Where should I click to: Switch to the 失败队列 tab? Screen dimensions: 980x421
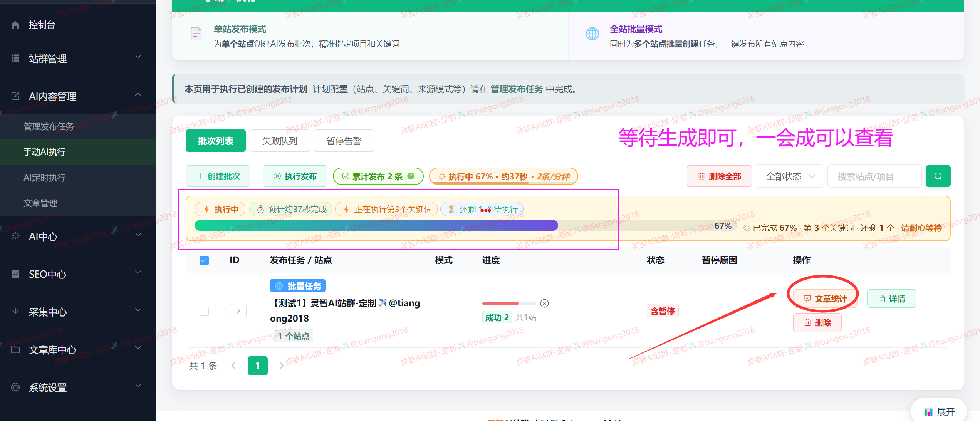click(280, 140)
